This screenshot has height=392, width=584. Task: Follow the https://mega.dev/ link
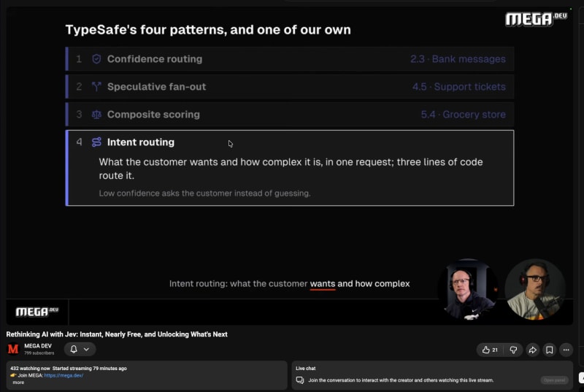point(64,375)
